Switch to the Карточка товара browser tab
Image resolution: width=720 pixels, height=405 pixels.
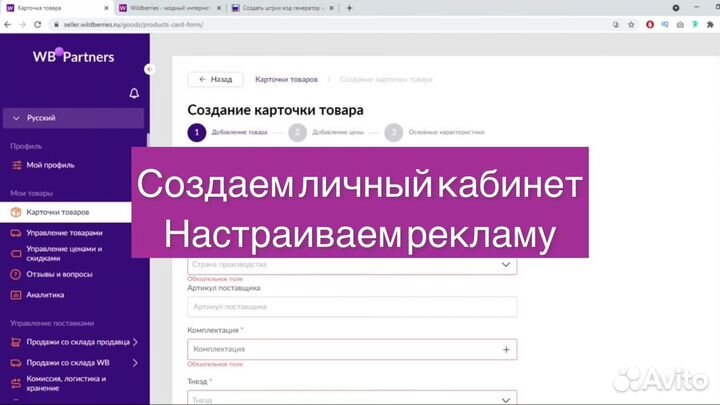point(57,8)
